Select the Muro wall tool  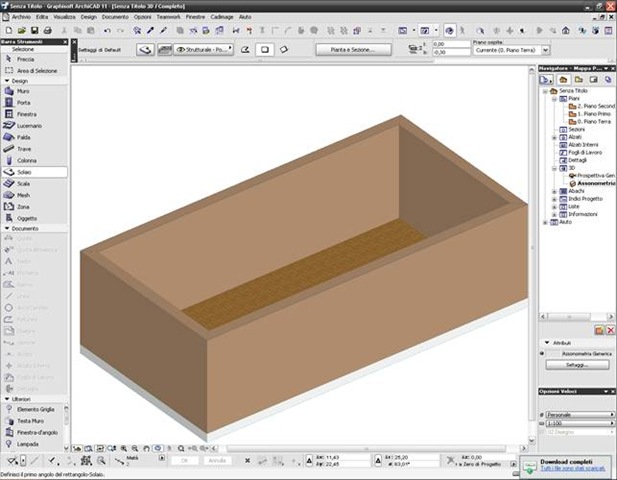tap(24, 91)
